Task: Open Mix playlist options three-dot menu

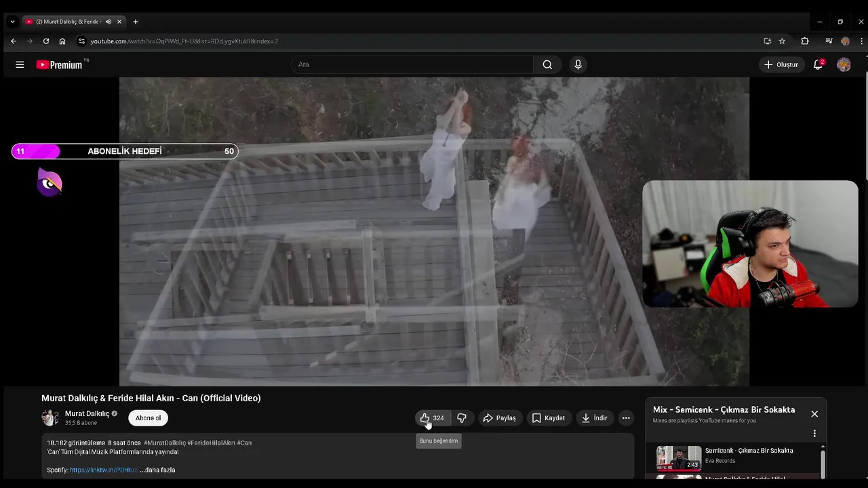Action: 814,433
